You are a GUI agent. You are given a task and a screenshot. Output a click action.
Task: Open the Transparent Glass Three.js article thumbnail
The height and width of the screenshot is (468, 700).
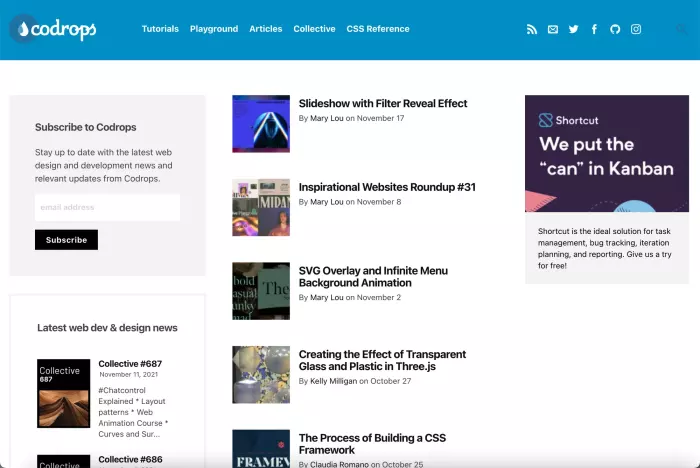261,375
